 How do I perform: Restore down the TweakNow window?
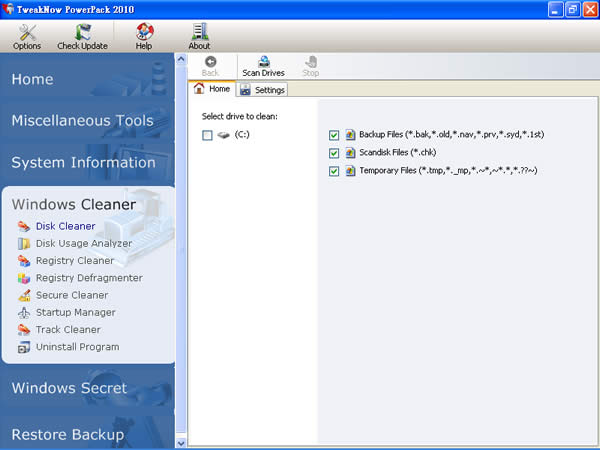[x=573, y=10]
